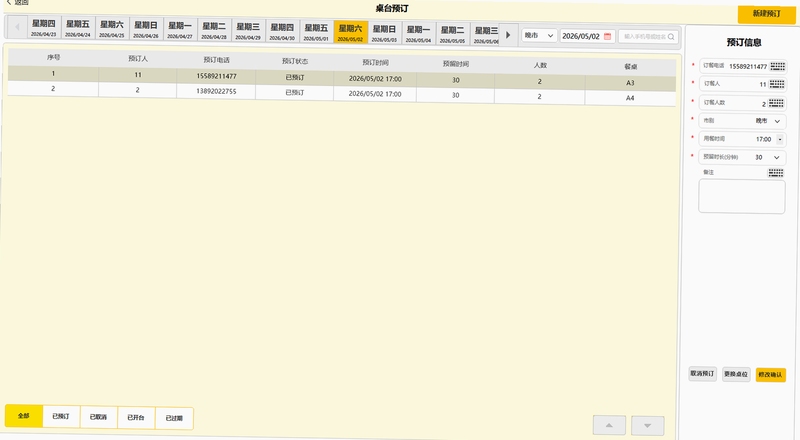
Task: Select phone 13892022755 in table
Action: 216,91
